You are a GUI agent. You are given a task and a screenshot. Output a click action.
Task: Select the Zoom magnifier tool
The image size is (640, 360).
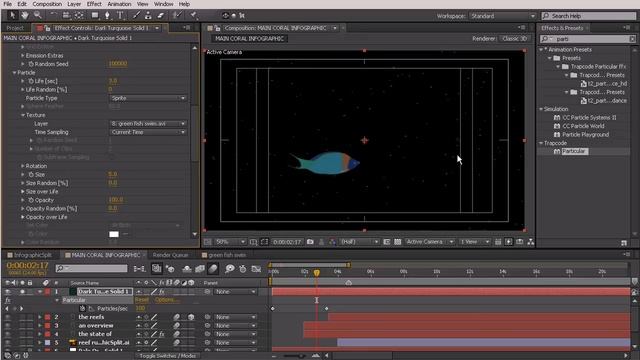38,16
